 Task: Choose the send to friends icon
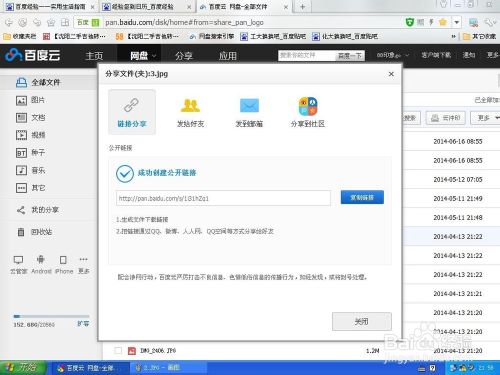click(190, 106)
